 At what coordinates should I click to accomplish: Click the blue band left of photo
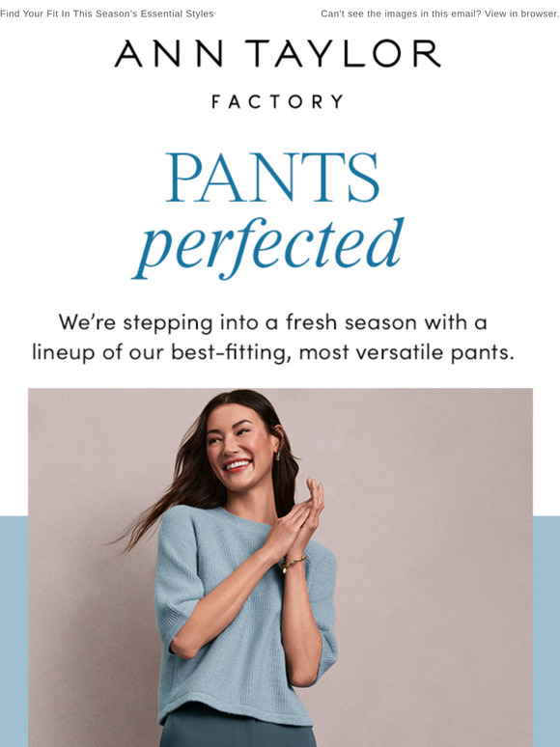pos(14,631)
